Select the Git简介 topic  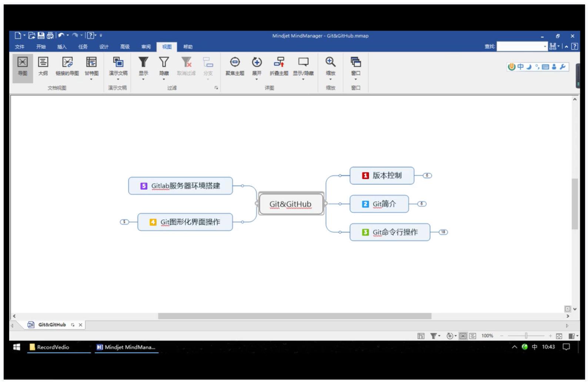[x=379, y=204]
